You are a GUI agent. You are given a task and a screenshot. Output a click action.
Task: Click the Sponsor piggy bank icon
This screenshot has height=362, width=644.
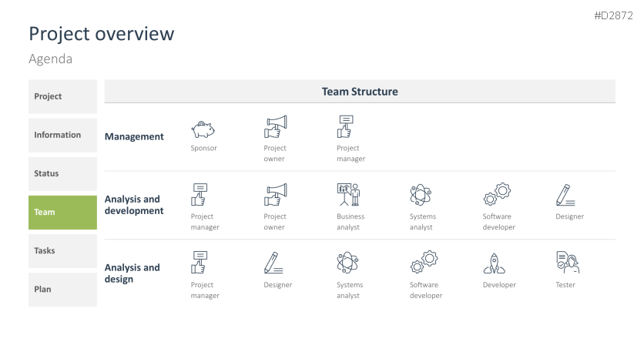[203, 128]
